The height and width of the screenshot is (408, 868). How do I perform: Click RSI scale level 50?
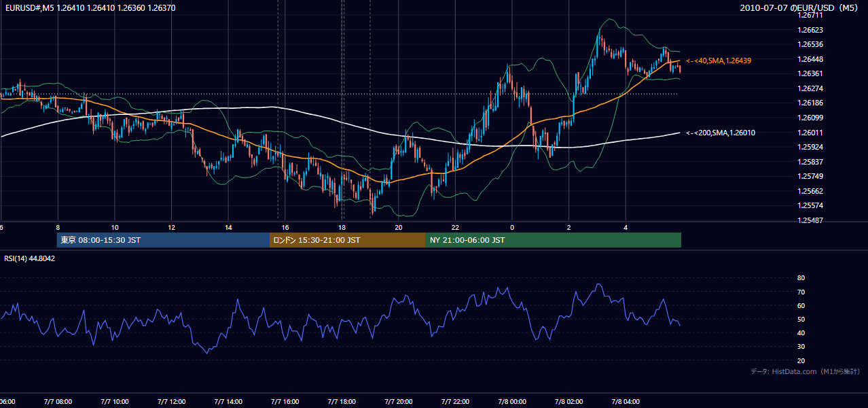point(801,319)
